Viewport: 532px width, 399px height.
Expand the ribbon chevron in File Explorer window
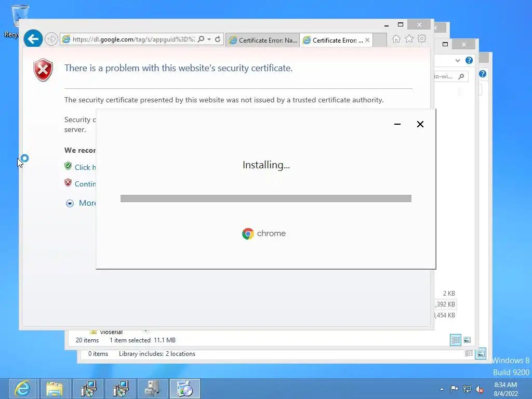[x=458, y=61]
